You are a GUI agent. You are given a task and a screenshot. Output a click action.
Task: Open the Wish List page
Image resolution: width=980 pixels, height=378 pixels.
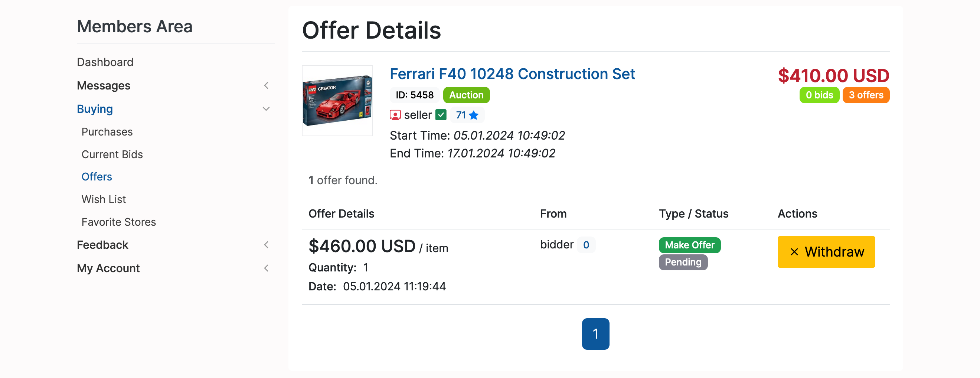click(104, 199)
